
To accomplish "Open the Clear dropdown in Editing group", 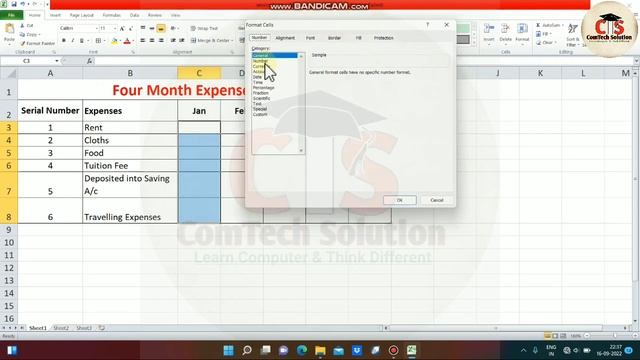I will pos(556,42).
